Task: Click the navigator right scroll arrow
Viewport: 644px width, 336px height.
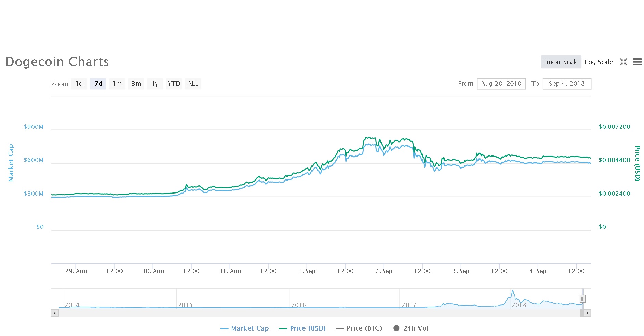Action: [587, 313]
